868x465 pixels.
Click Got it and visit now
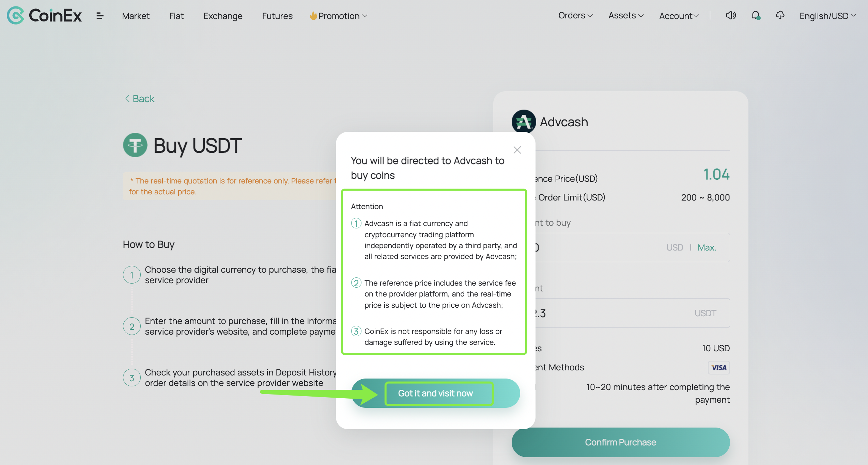click(435, 393)
